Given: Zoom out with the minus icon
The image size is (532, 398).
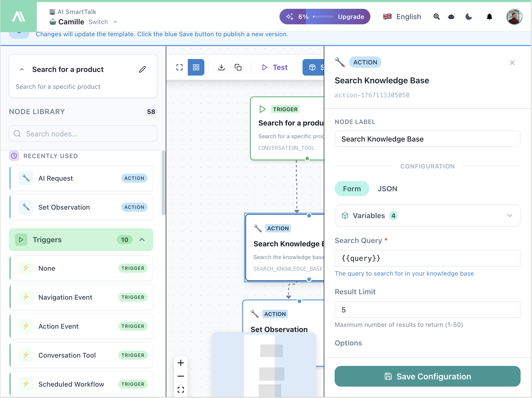Looking at the screenshot, I should click(x=181, y=376).
